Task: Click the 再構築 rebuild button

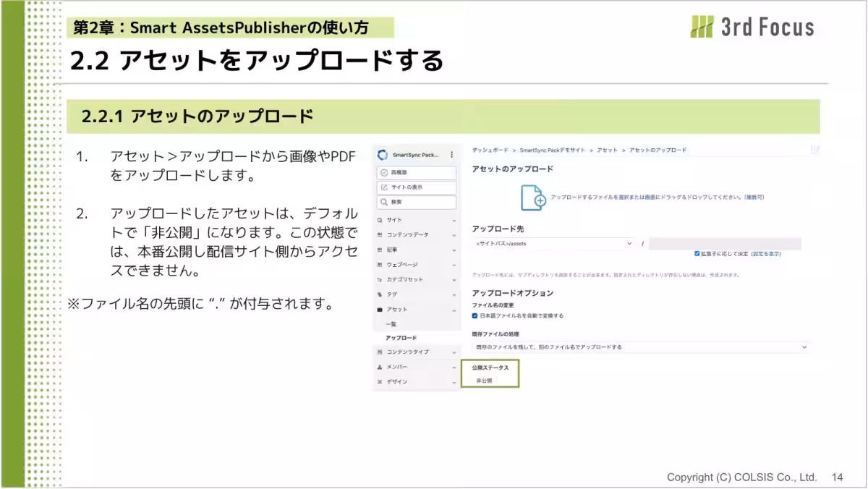Action: coord(417,173)
